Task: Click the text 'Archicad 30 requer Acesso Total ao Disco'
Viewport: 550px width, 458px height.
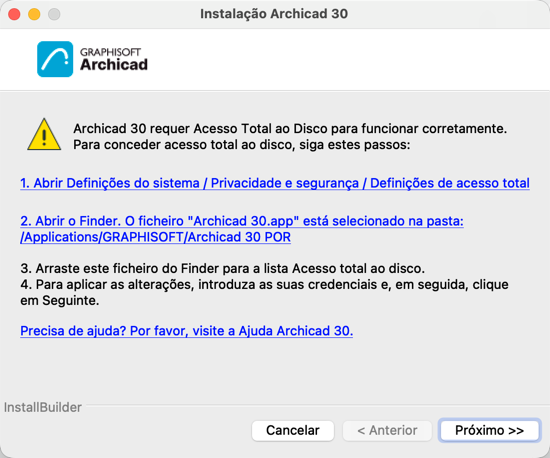Action: click(x=200, y=129)
